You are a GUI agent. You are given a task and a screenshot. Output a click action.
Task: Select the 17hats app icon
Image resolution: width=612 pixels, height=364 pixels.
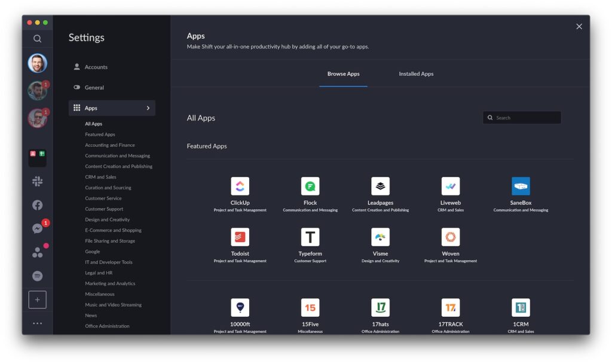pyautogui.click(x=381, y=307)
